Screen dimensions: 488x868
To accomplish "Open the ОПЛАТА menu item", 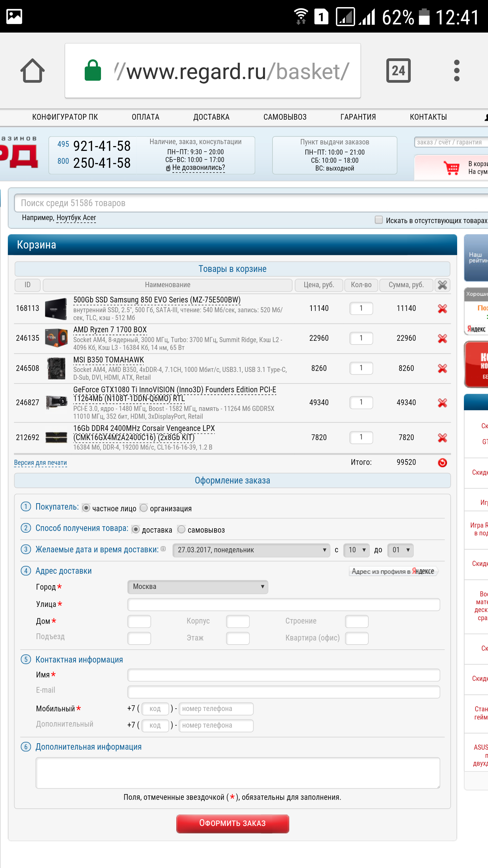I will [145, 117].
